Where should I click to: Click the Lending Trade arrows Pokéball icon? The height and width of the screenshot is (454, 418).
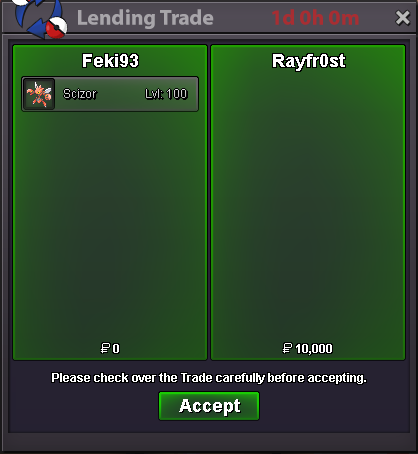point(41,18)
